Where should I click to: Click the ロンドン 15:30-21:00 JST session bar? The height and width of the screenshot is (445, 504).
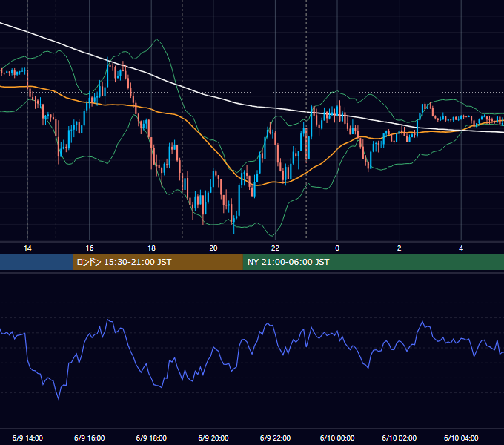point(157,262)
